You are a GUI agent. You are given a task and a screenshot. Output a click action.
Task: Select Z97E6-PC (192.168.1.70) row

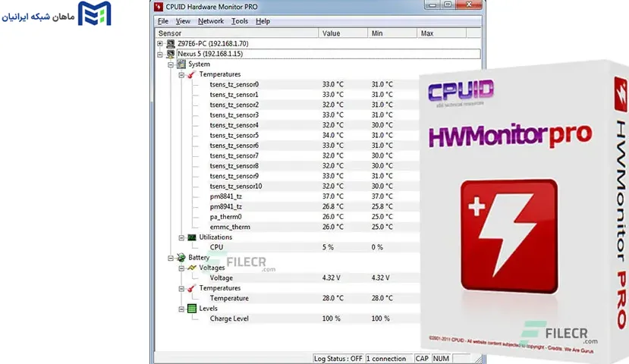coord(213,43)
